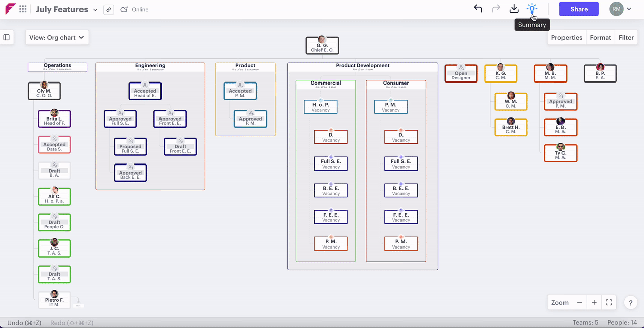Switch to the Format tab

[x=600, y=37]
